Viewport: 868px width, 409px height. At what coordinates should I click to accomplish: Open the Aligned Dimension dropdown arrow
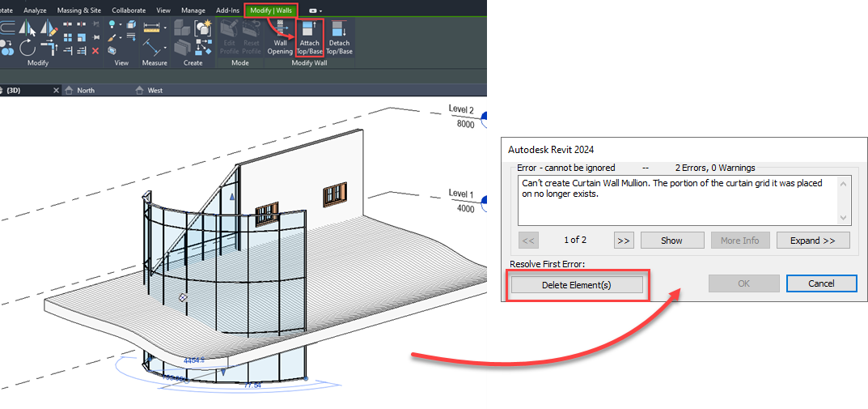(165, 47)
